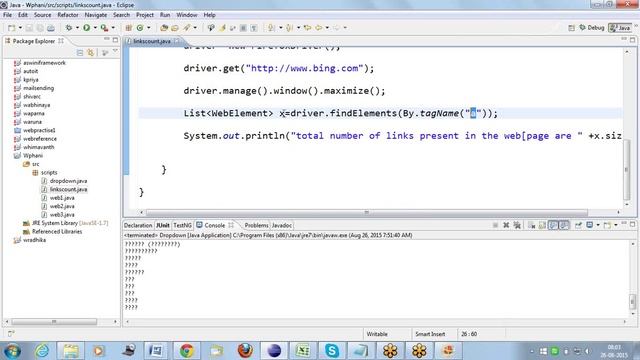Open the Navigate menu

pos(96,15)
